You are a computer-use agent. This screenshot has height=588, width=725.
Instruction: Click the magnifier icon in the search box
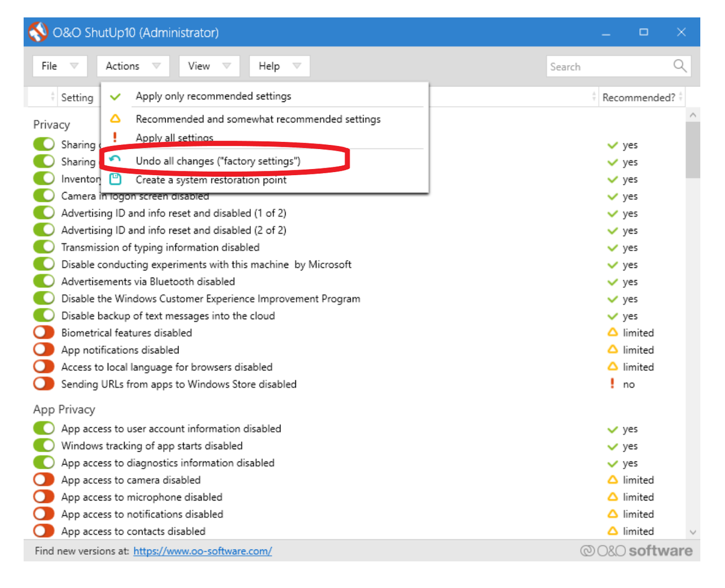[680, 66]
